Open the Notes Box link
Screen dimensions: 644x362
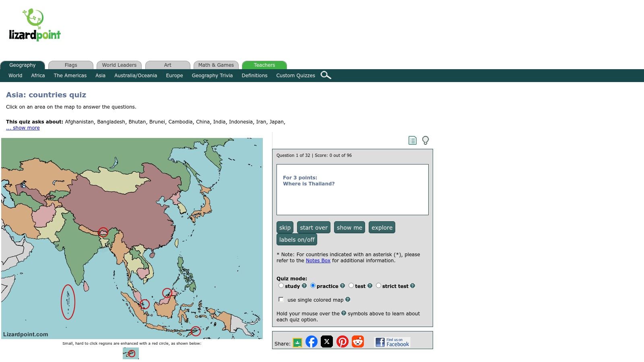click(318, 261)
